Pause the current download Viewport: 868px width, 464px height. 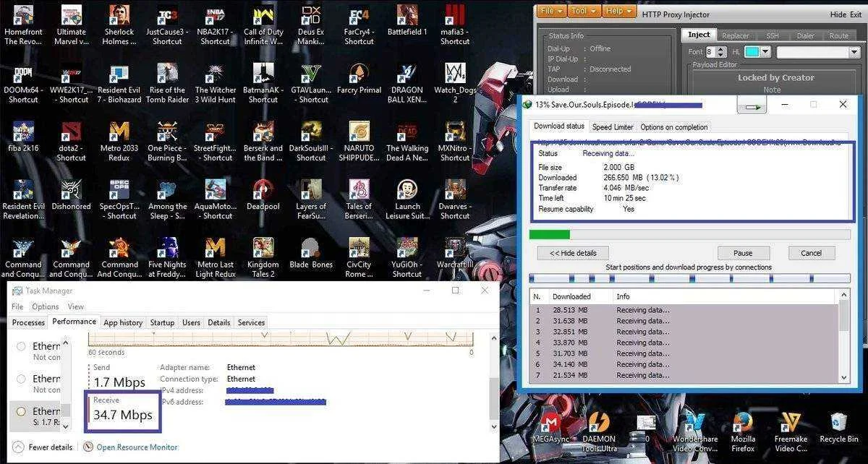tap(743, 253)
